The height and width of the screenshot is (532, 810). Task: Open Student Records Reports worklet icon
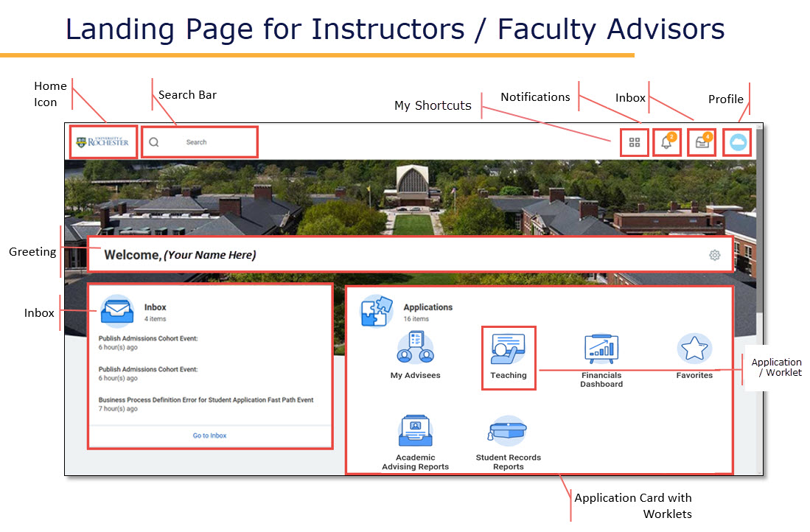coord(509,431)
